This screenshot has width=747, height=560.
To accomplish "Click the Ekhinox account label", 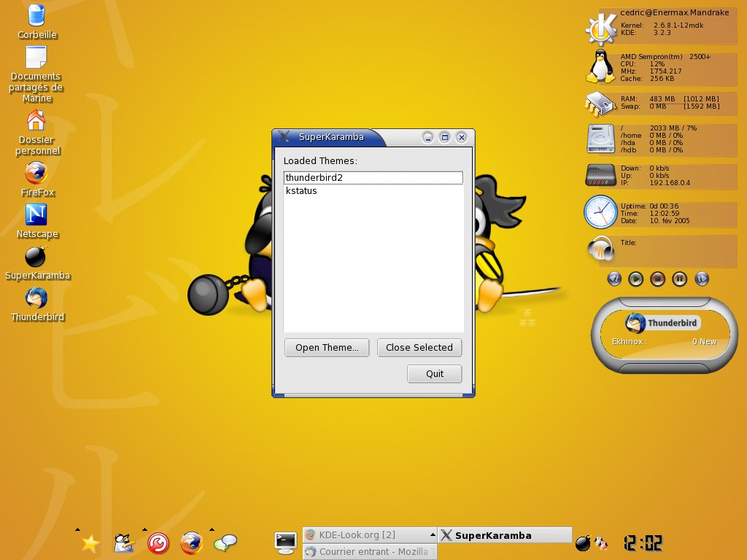I will coord(630,341).
